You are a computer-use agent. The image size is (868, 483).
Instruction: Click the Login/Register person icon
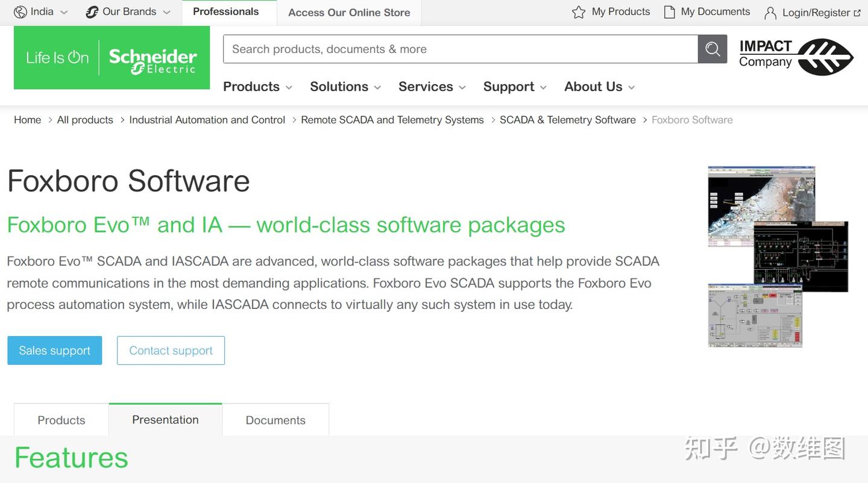[x=770, y=13]
